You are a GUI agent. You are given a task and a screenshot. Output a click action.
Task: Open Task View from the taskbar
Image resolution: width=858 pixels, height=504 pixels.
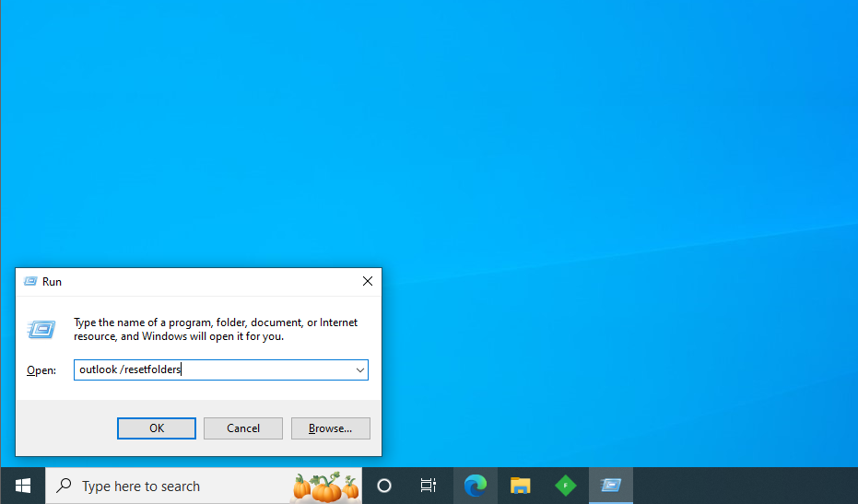(x=429, y=486)
